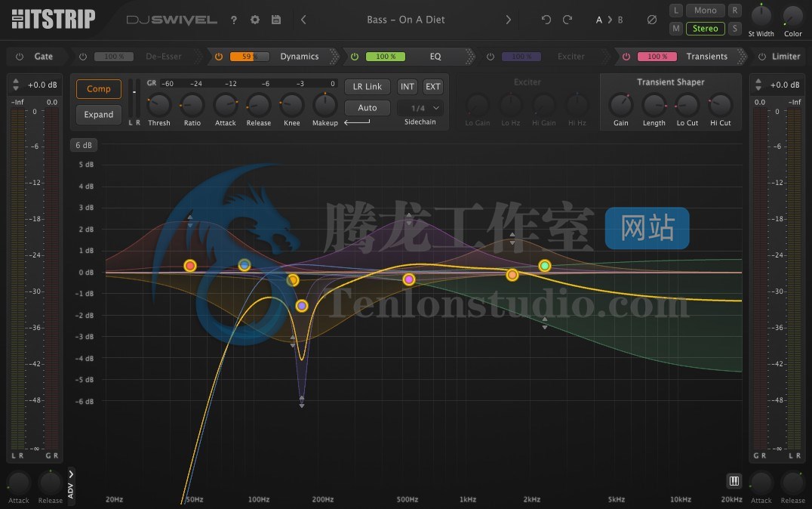The image size is (812, 509).
Task: Open the 6 dB range selector
Action: [x=83, y=146]
